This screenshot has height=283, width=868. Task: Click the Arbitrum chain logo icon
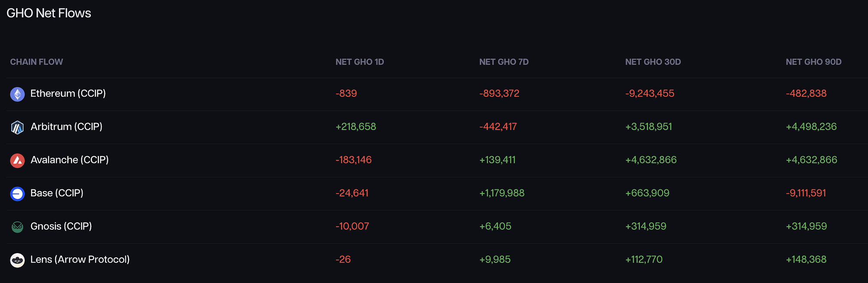pos(17,127)
